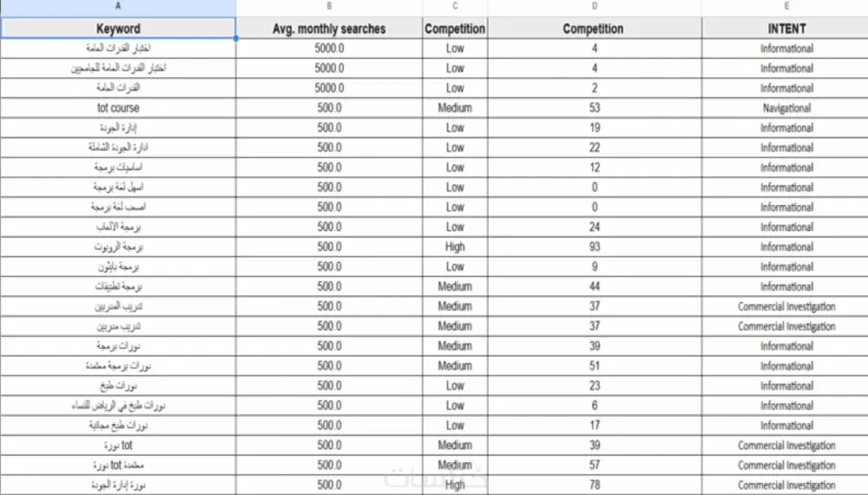Click Low cell beside value 6

[x=455, y=406]
